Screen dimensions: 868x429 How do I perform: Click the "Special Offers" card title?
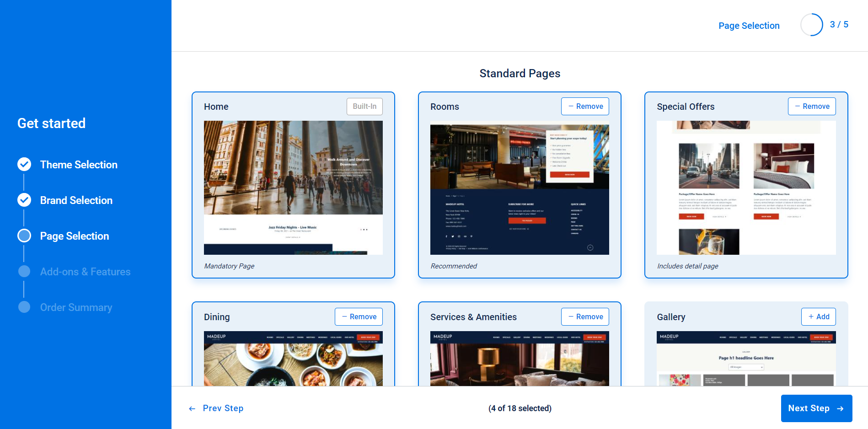coord(686,107)
